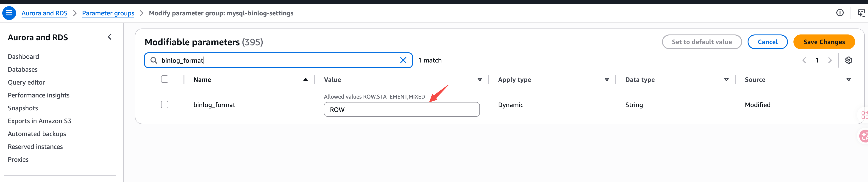The image size is (868, 182).
Task: Click the Modifiable parameters (395) heading
Action: click(203, 42)
